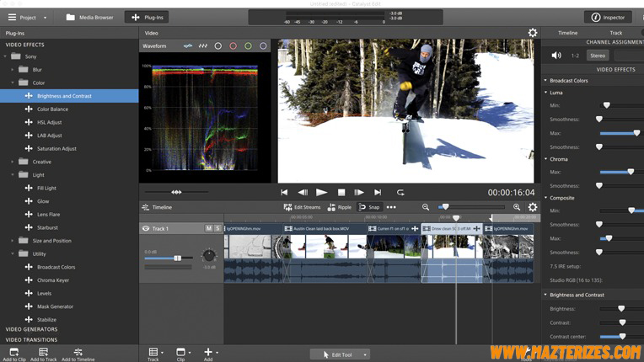Step back one frame
This screenshot has height=362, width=644.
(x=303, y=192)
